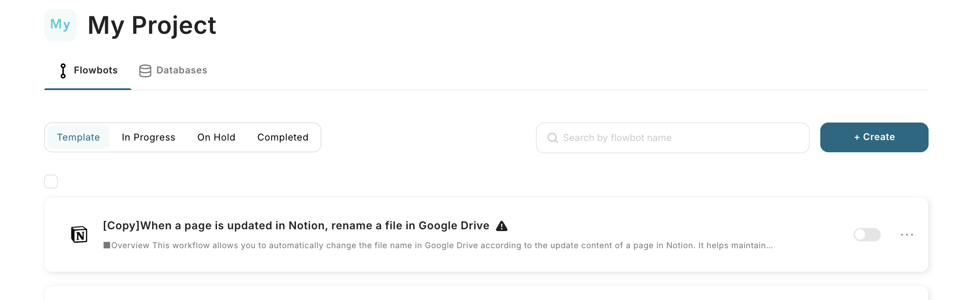Filter flowbots by On Hold
980x300 pixels.
click(x=216, y=137)
